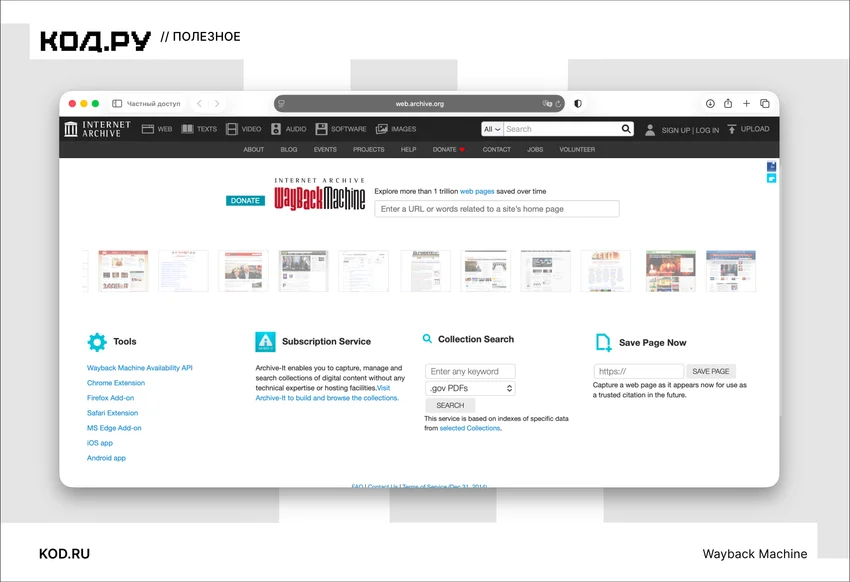
Task: Click SIGN UP | LOG IN link
Action: coord(690,130)
